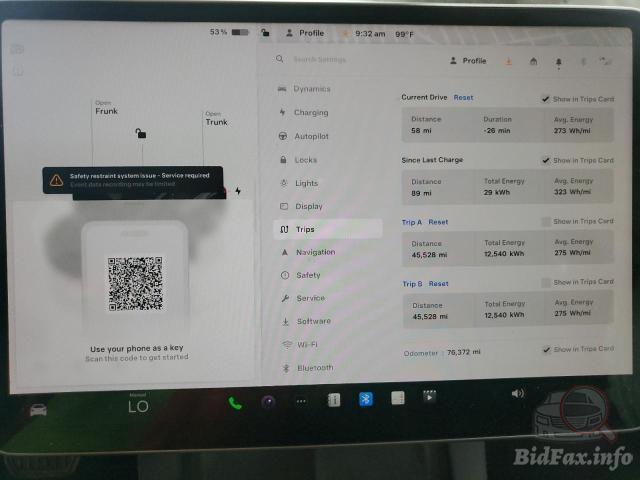Open the safety restraint system alert
The width and height of the screenshot is (640, 480).
(133, 180)
